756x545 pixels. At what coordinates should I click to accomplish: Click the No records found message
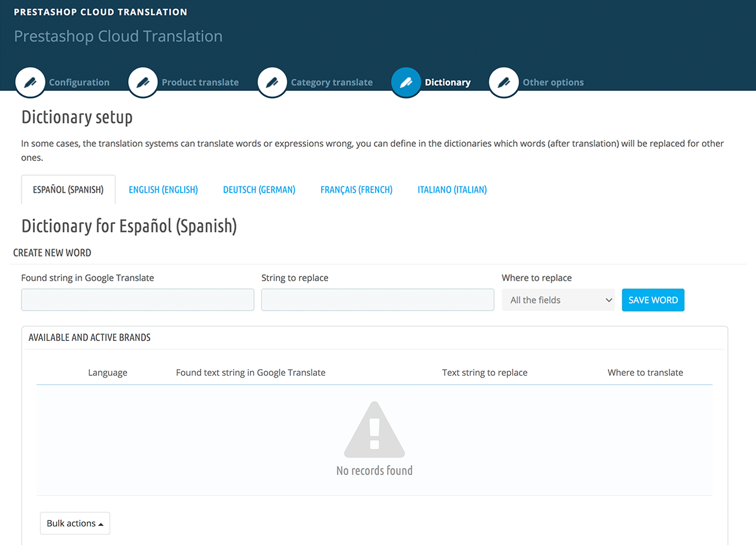pyautogui.click(x=375, y=470)
